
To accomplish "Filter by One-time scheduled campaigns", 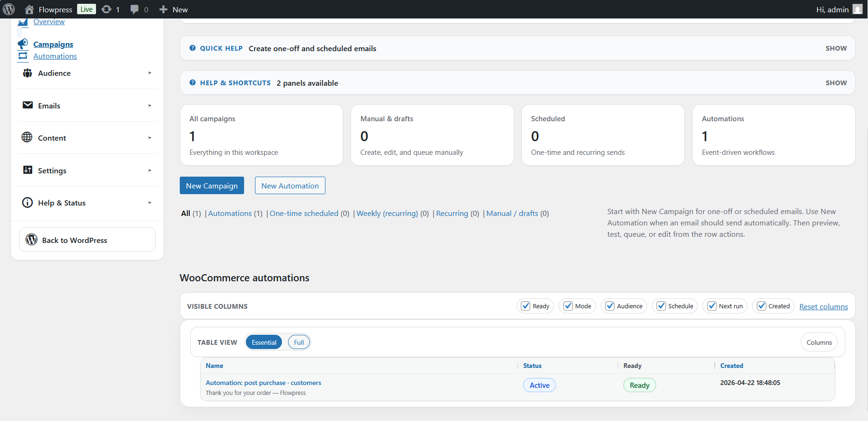I will pos(304,214).
